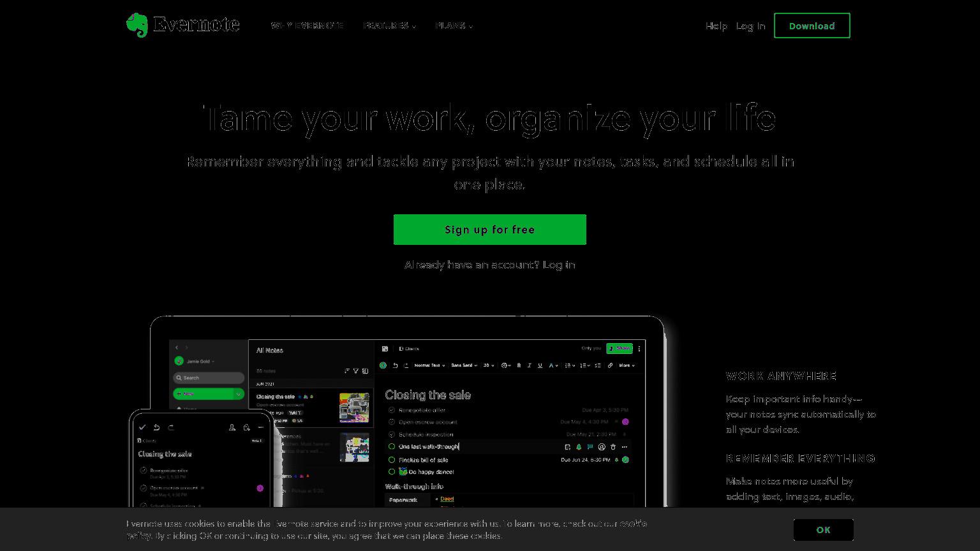980x551 pixels.
Task: Open the house thumbnail on Closing the sale
Action: coord(354,408)
